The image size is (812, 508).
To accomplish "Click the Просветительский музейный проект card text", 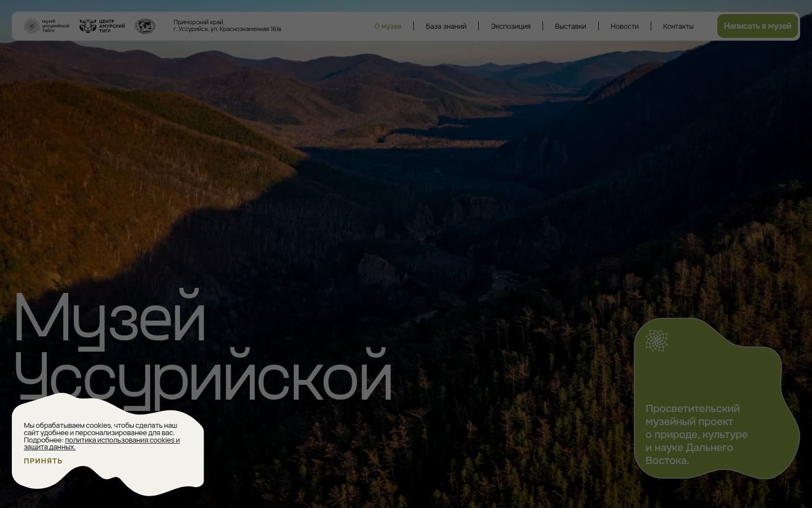I will [696, 434].
